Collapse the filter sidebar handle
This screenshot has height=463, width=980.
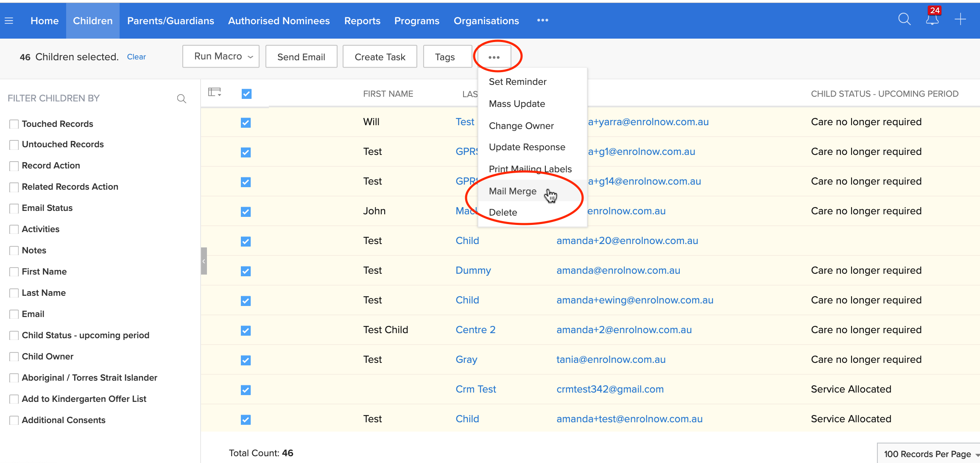coord(204,261)
